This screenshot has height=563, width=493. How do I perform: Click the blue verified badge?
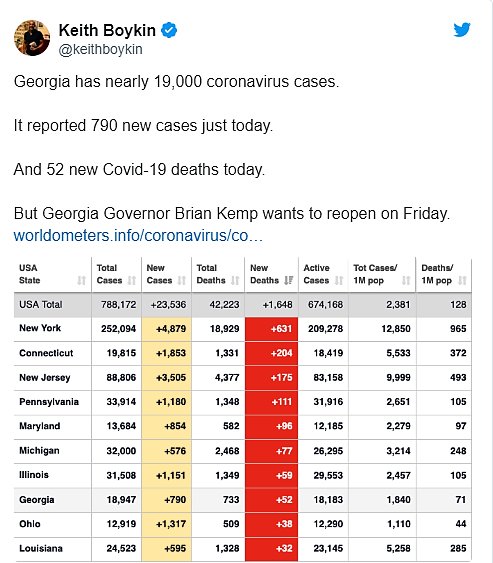pyautogui.click(x=169, y=30)
